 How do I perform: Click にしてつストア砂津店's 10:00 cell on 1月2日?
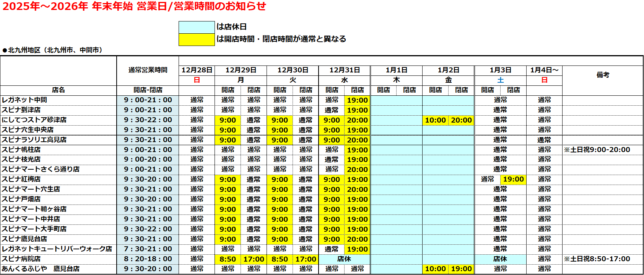(x=435, y=120)
